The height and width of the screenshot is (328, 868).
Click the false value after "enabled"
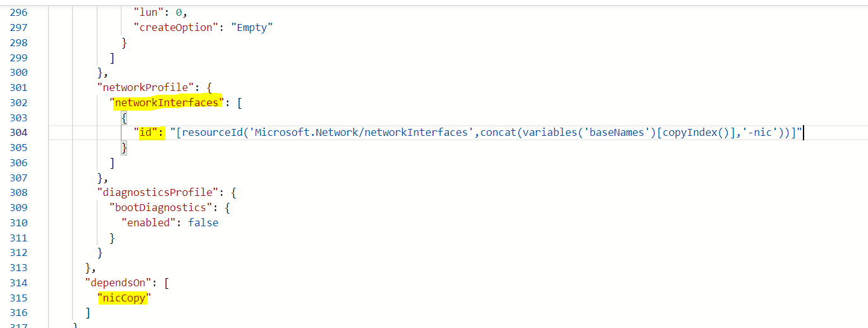(x=203, y=222)
